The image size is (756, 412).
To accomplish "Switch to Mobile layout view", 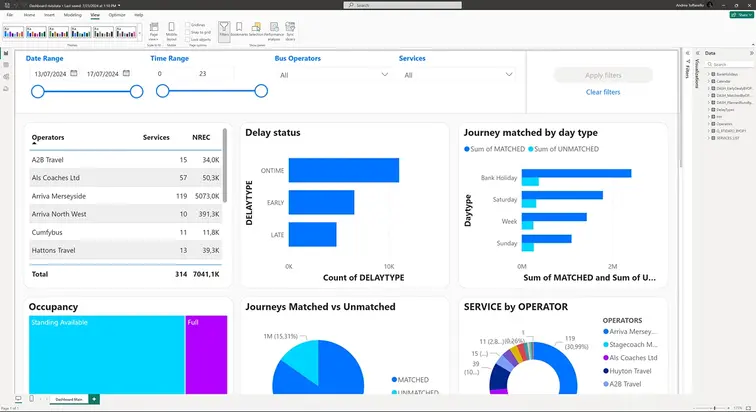I will (x=171, y=30).
